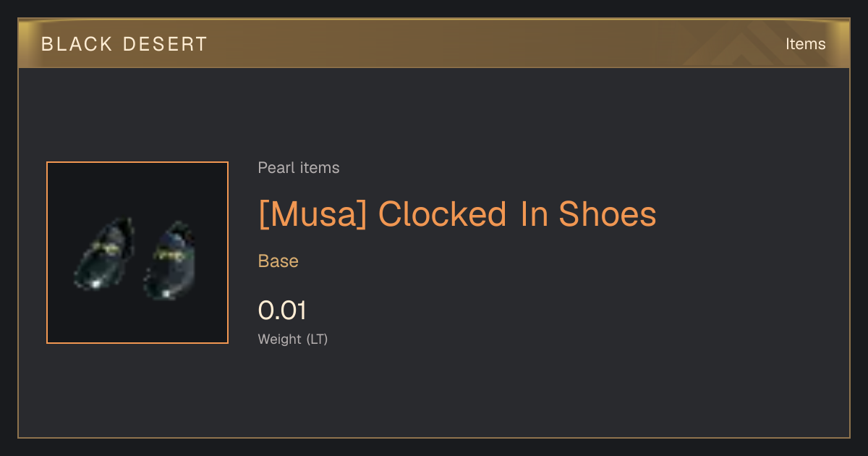Click the [Musa] class tag in title

point(313,214)
